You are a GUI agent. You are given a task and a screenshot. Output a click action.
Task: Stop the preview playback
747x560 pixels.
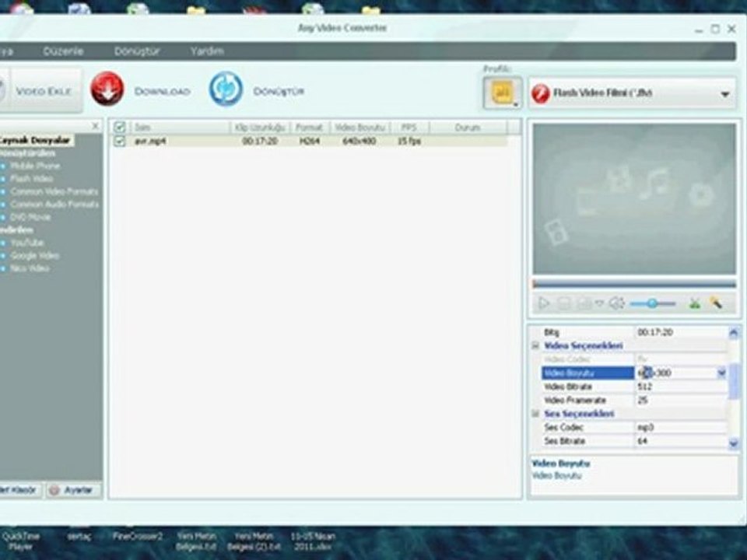pos(564,303)
